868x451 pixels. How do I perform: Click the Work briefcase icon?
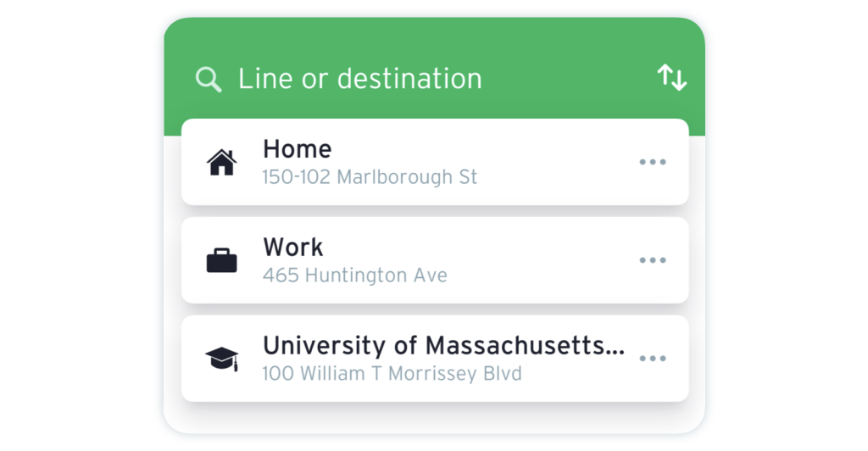click(x=222, y=260)
